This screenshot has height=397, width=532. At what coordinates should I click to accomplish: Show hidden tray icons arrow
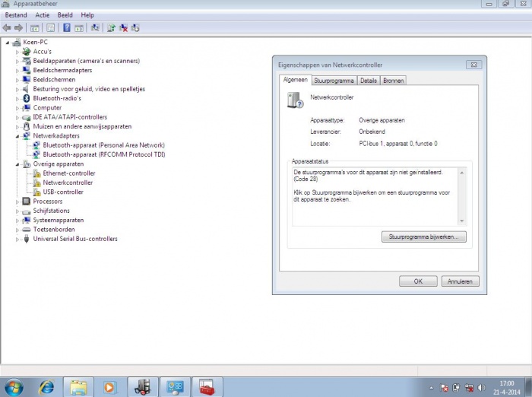click(431, 387)
